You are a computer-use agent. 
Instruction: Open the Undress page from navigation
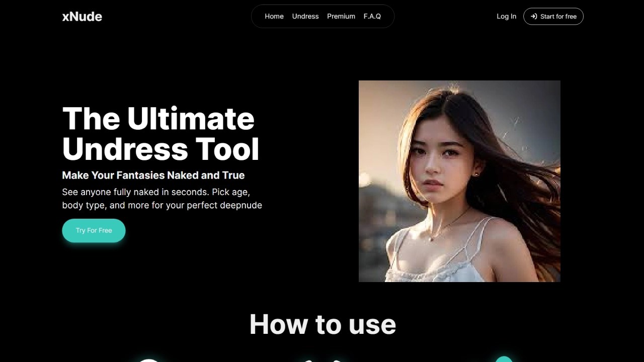coord(305,16)
